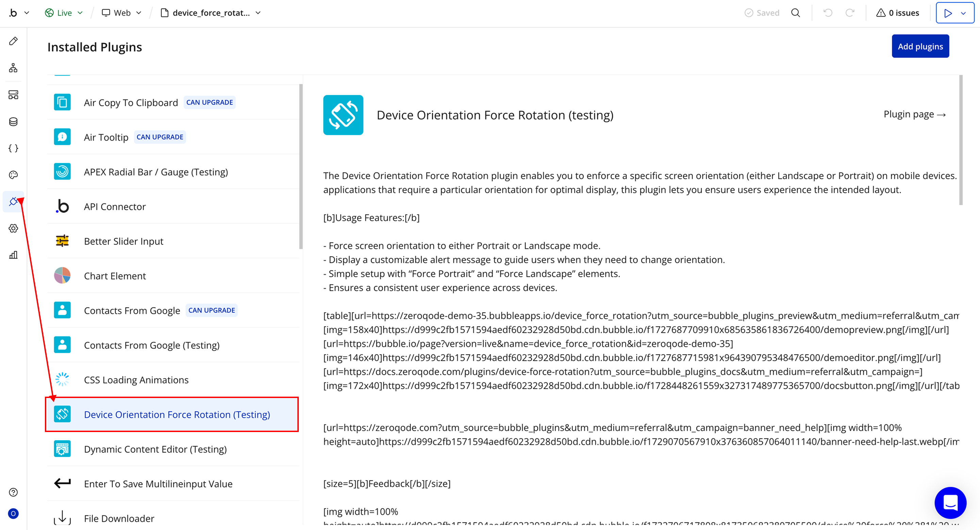980x530 pixels.
Task: Select Chart Element plugin
Action: click(115, 276)
